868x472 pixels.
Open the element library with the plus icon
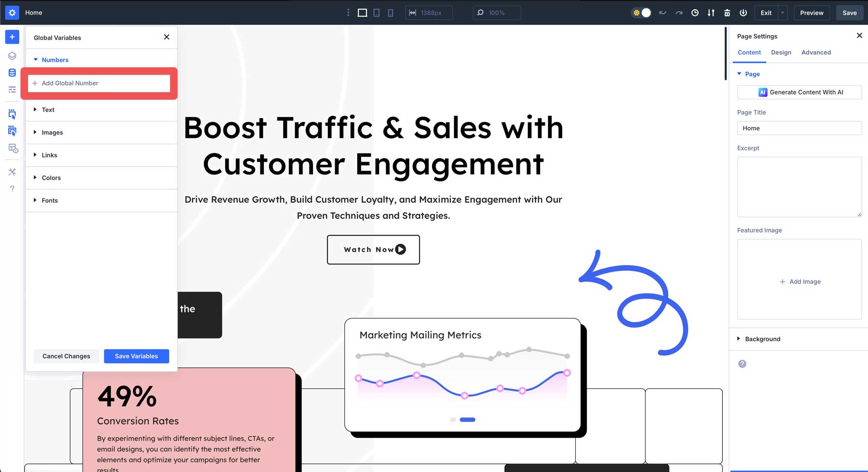tap(12, 36)
